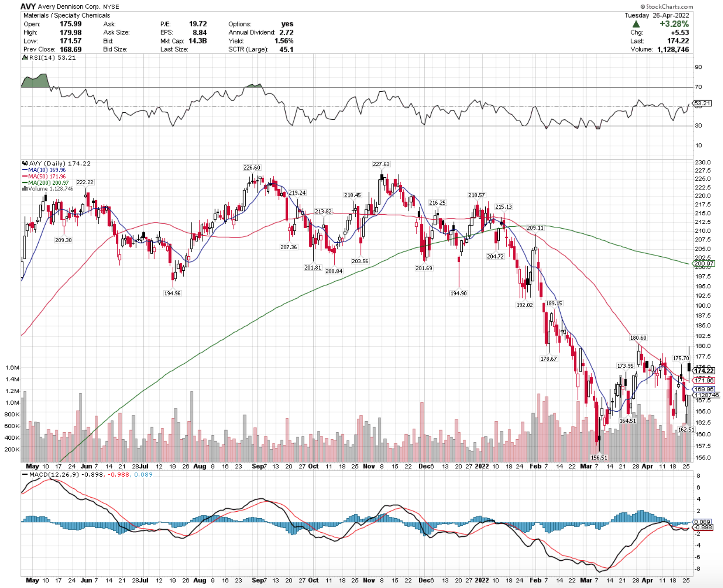Screen dimensions: 723x588
Task: Click the 209.11 price label
Action: (535, 228)
